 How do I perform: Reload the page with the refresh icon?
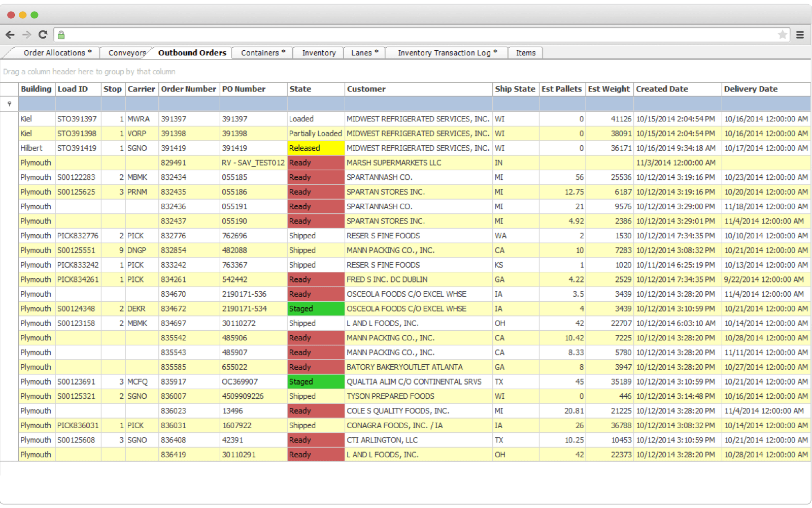(43, 35)
